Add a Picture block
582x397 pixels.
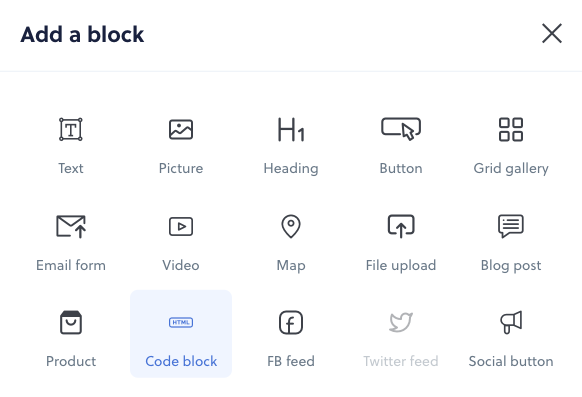pos(181,129)
